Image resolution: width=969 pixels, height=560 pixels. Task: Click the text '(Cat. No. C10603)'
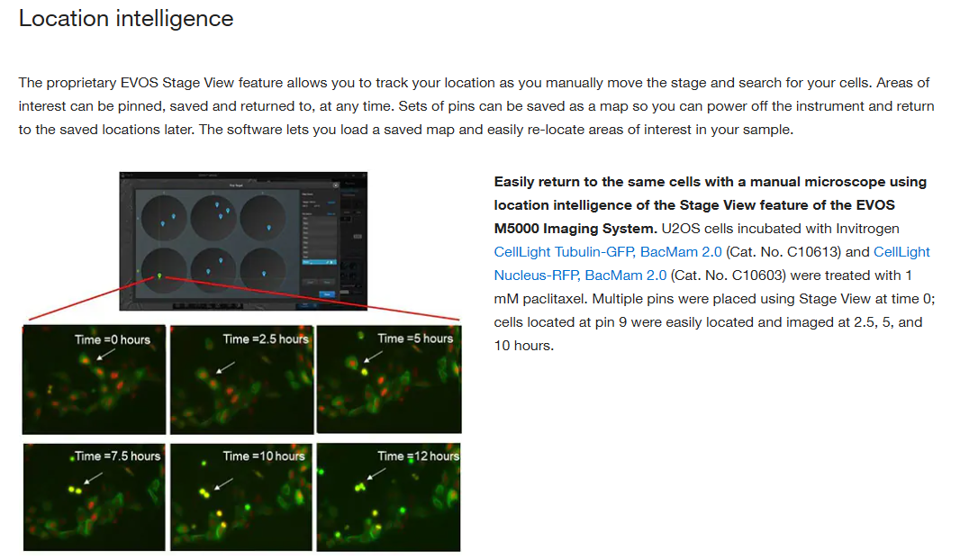728,275
